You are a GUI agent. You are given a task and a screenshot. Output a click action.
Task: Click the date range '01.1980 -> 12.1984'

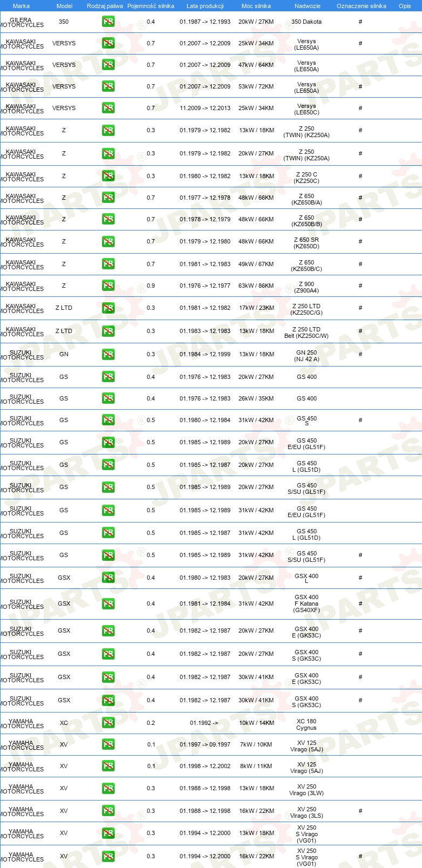(x=205, y=420)
